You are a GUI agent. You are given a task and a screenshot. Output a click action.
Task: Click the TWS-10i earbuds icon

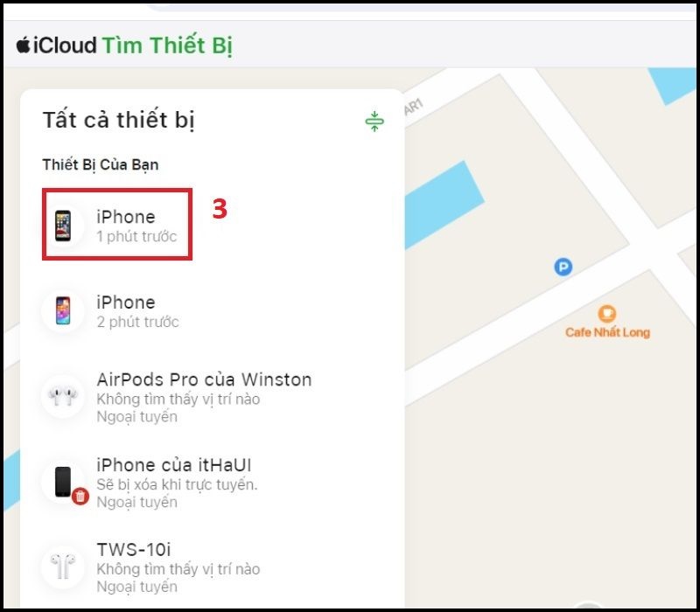(x=63, y=567)
